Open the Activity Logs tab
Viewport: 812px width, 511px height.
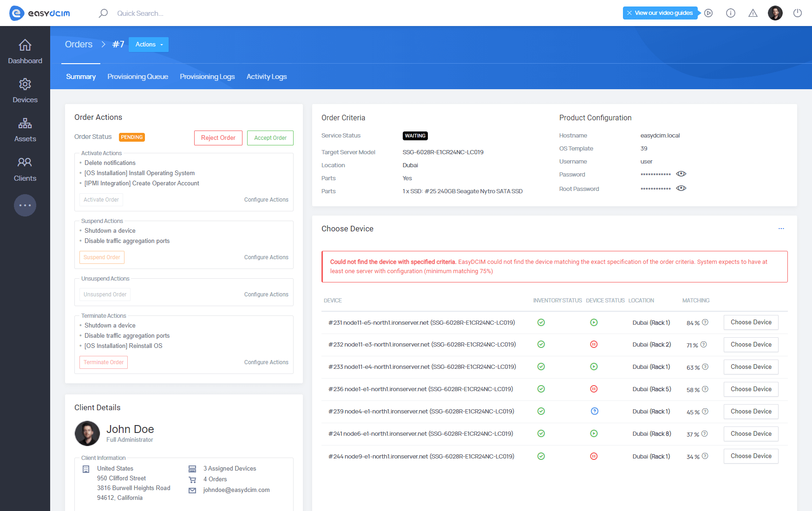pyautogui.click(x=267, y=76)
